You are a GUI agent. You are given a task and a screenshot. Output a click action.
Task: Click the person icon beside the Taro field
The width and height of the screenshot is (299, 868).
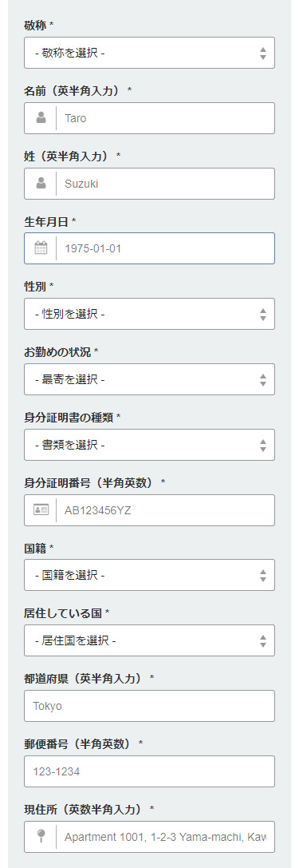(41, 118)
